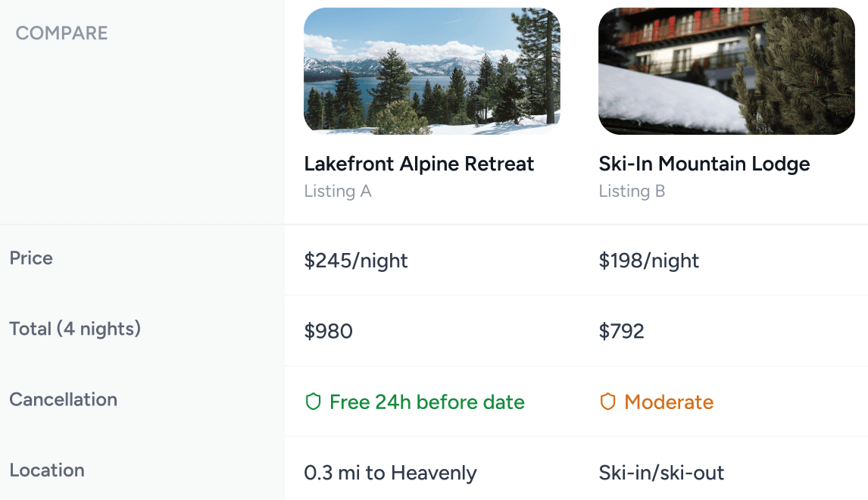Click the Moderate cancellation text
Image resolution: width=868 pixels, height=500 pixels.
669,402
